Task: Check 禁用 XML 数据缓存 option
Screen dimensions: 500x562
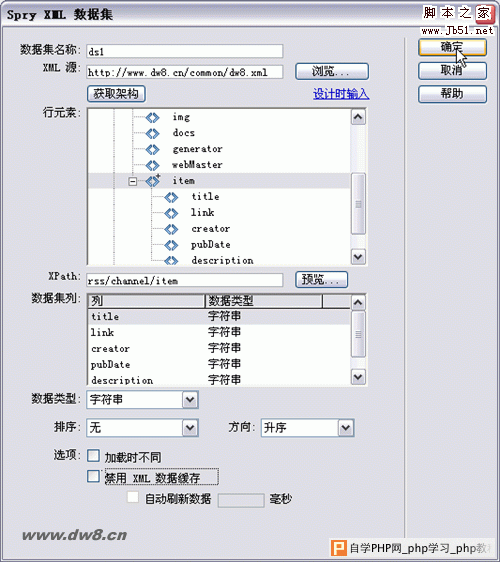Action: [x=94, y=476]
